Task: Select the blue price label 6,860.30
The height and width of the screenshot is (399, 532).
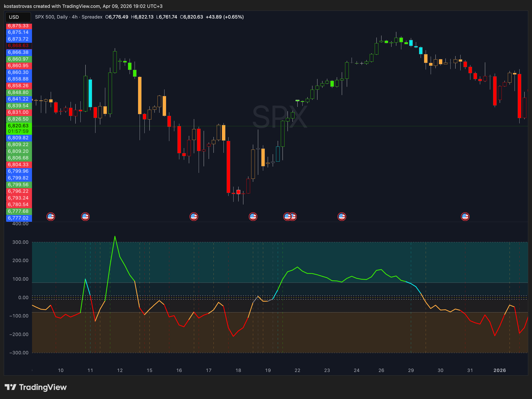Action: pyautogui.click(x=19, y=72)
